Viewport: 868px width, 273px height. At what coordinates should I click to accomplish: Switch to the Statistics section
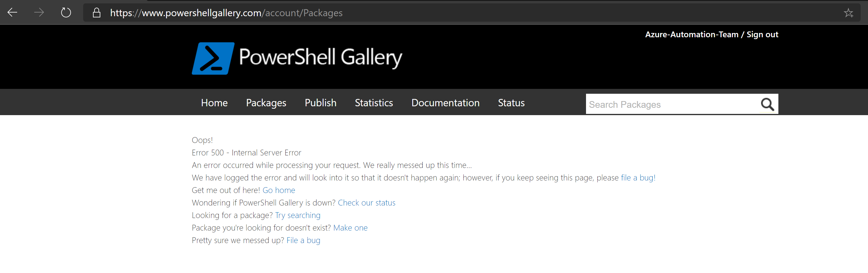click(374, 103)
